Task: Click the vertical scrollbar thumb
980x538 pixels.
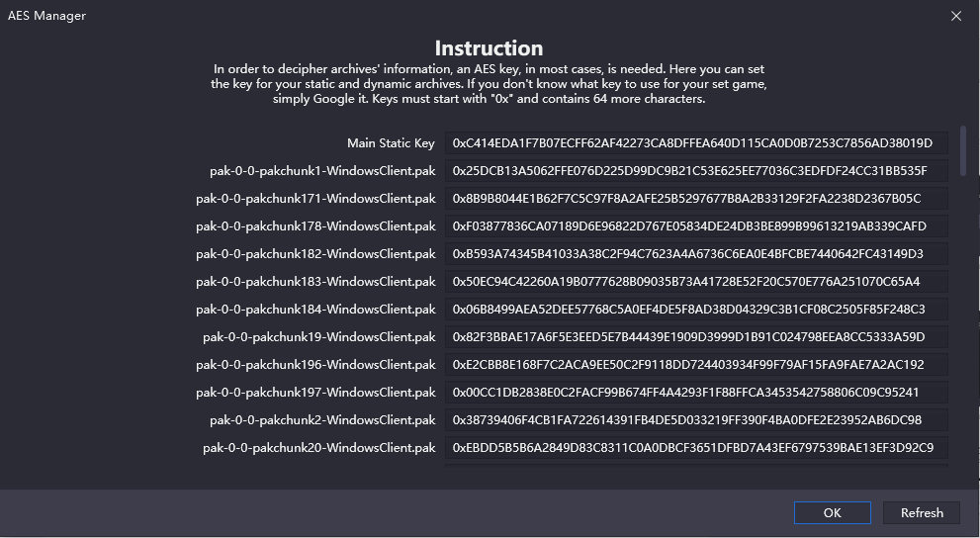Action: click(963, 153)
